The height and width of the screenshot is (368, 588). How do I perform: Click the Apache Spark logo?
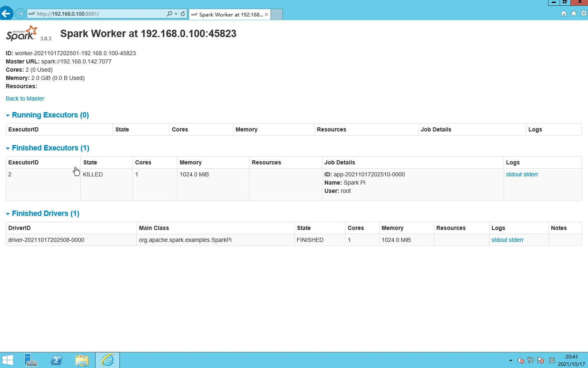(22, 33)
